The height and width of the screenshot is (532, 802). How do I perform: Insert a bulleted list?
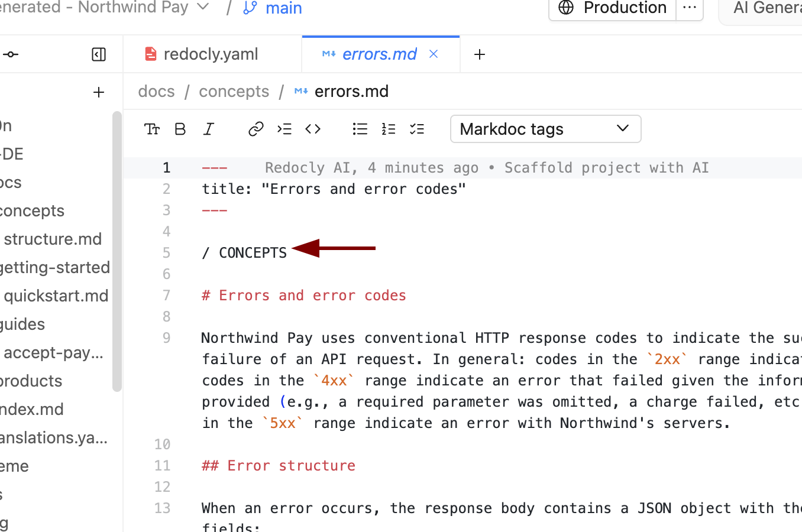click(360, 129)
